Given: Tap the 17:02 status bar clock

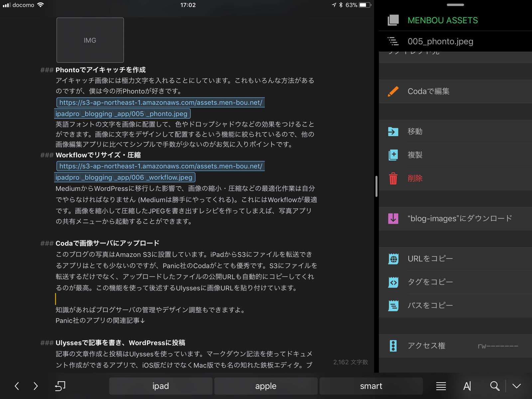Looking at the screenshot, I should coord(188,5).
